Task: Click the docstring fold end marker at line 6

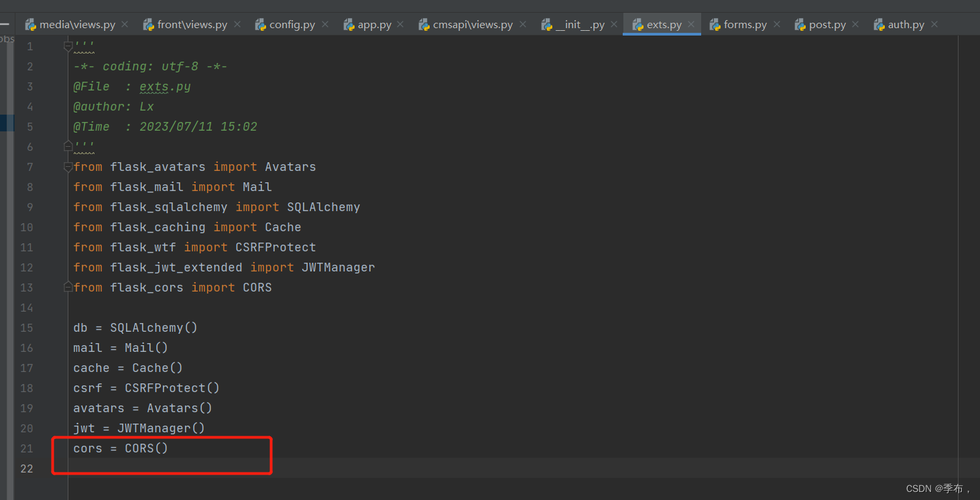Action: (68, 145)
